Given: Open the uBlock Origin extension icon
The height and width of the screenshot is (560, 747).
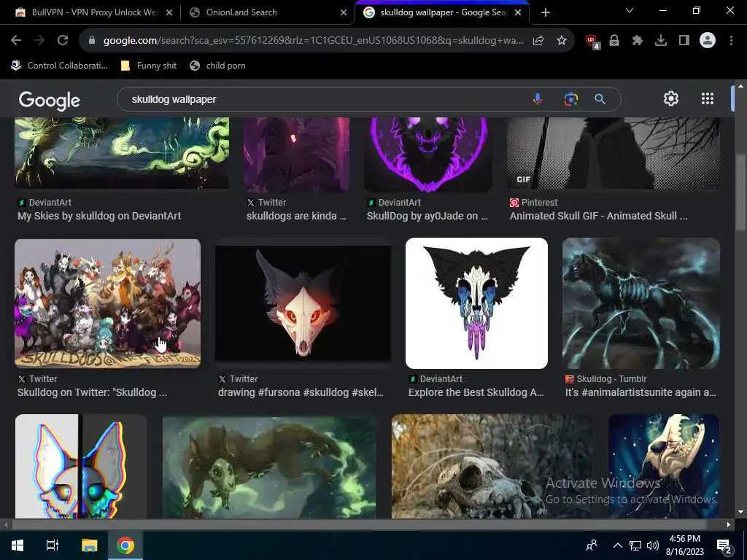Looking at the screenshot, I should click(592, 42).
